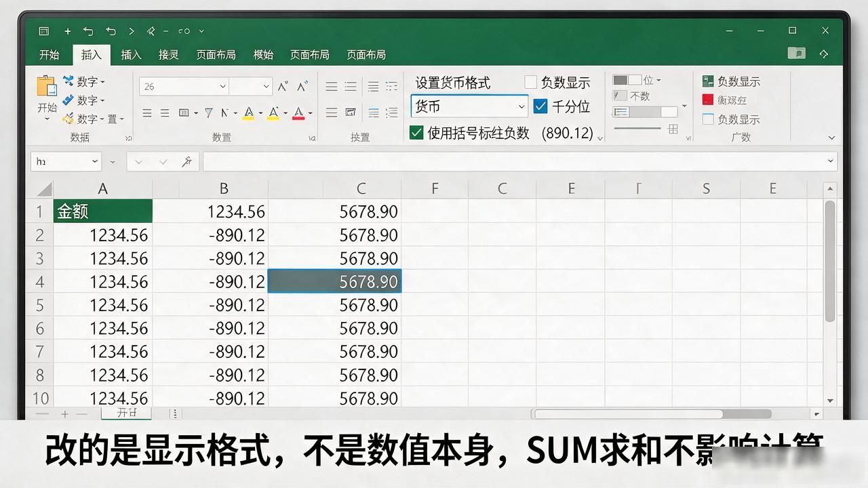Image resolution: width=868 pixels, height=488 pixels.
Task: Expand the name box dropdown arrow
Action: pyautogui.click(x=94, y=162)
